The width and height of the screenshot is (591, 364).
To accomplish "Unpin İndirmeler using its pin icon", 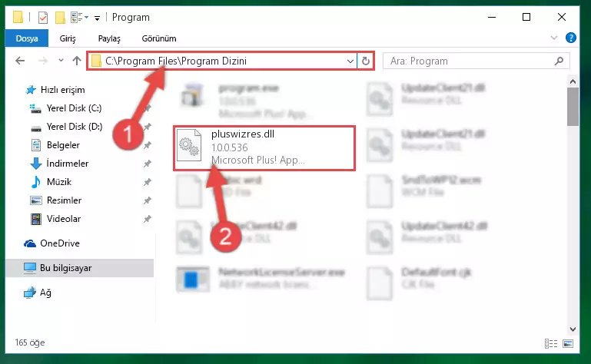I will pyautogui.click(x=148, y=164).
